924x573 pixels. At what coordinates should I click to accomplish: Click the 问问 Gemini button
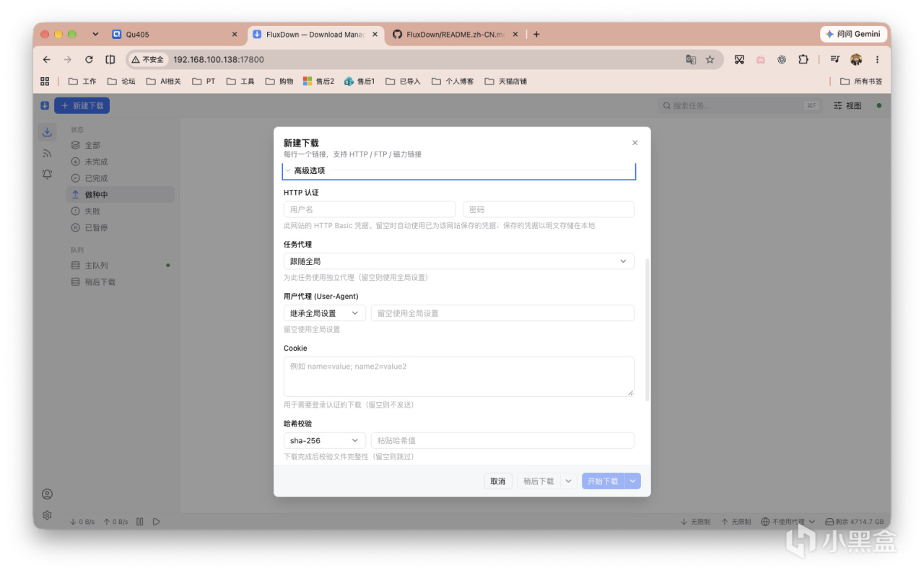853,34
